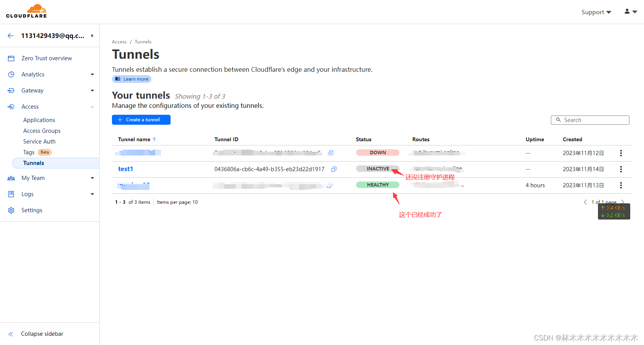Open Zero Trust overview
Viewport: 644px width, 345px height.
[46, 58]
